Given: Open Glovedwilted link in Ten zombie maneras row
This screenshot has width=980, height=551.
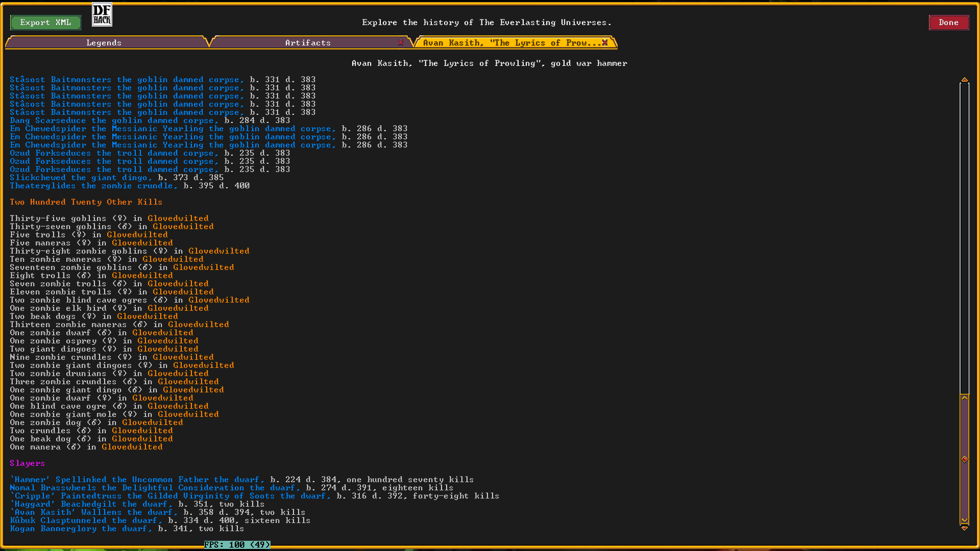Looking at the screenshot, I should point(173,260).
